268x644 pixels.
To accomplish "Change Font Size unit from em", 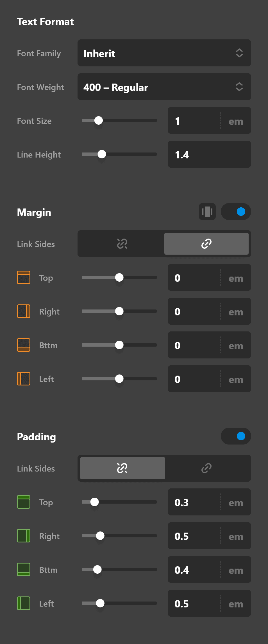I will point(236,121).
